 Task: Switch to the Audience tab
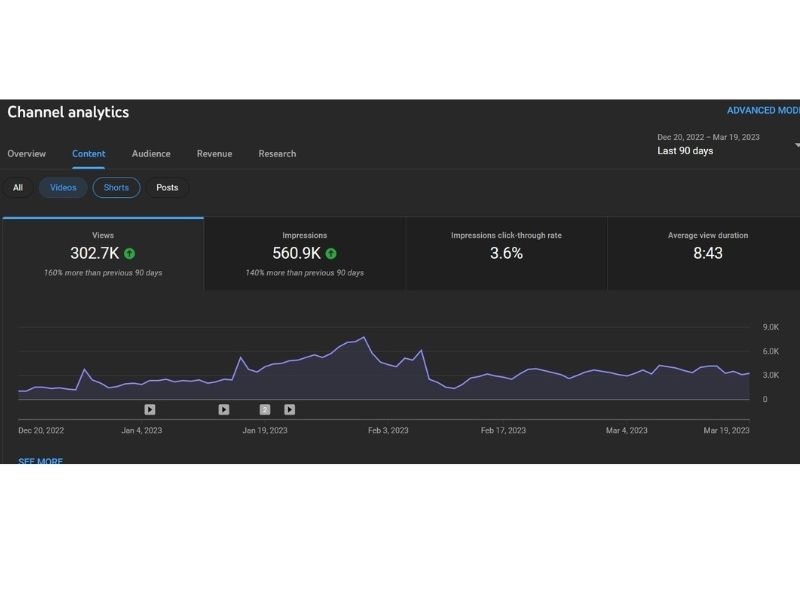[151, 154]
